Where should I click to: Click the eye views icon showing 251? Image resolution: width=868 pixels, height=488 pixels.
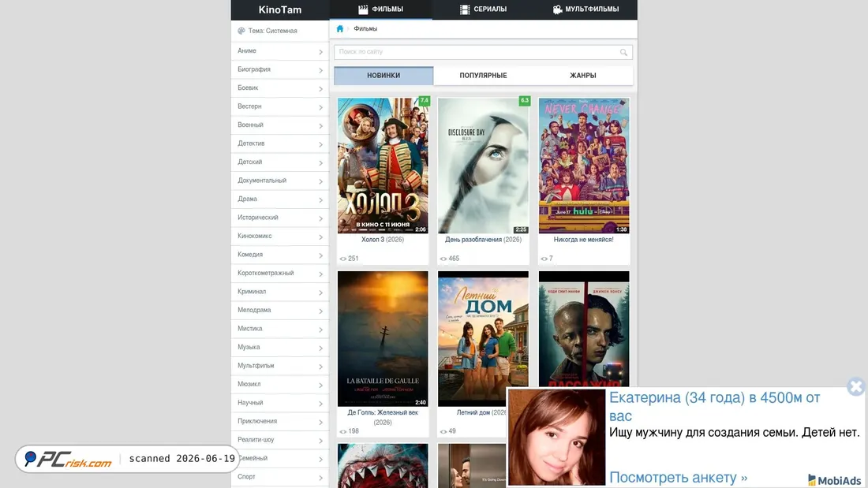[x=342, y=259]
